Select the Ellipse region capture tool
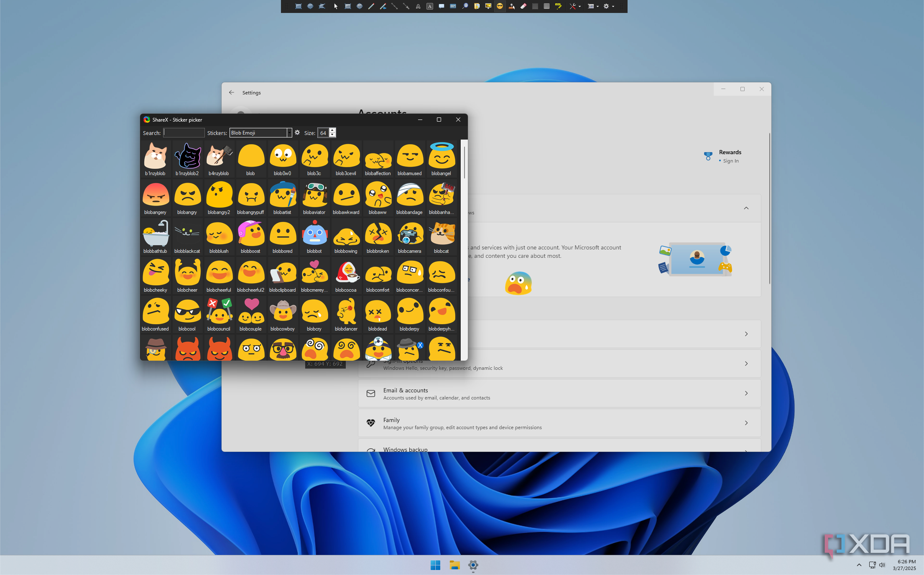This screenshot has height=575, width=924. (310, 6)
